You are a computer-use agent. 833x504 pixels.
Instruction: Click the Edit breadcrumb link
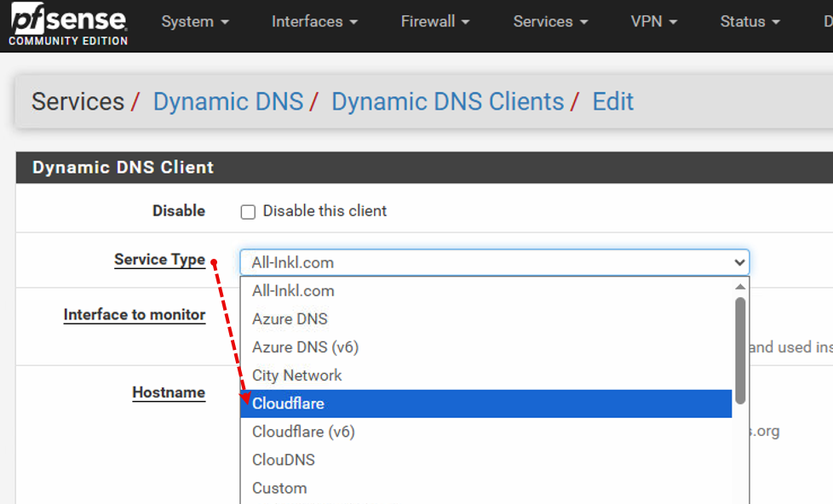(612, 101)
